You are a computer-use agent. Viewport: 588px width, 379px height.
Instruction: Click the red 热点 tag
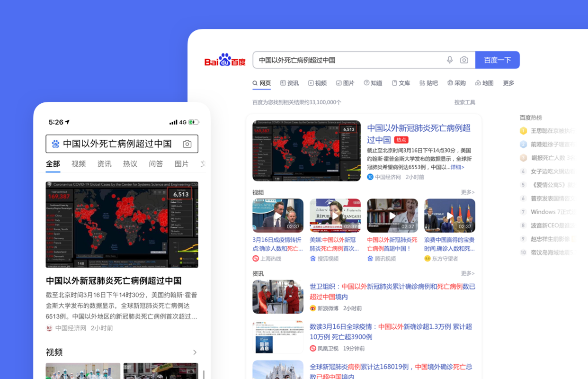[x=401, y=140]
